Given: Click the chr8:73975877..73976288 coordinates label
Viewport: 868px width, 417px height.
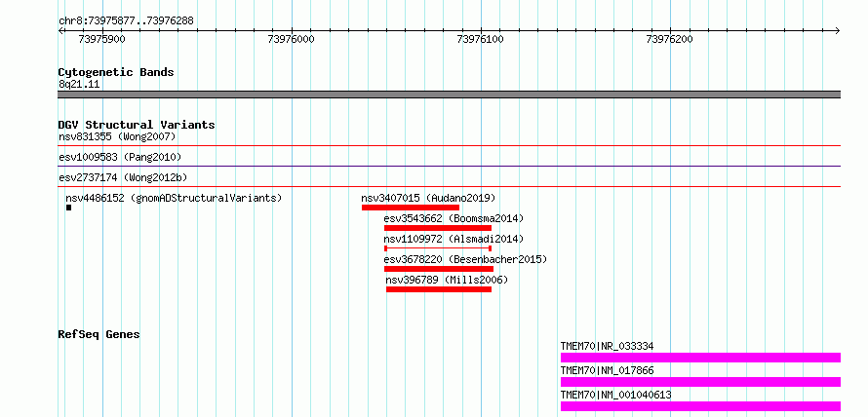Looking at the screenshot, I should (126, 21).
